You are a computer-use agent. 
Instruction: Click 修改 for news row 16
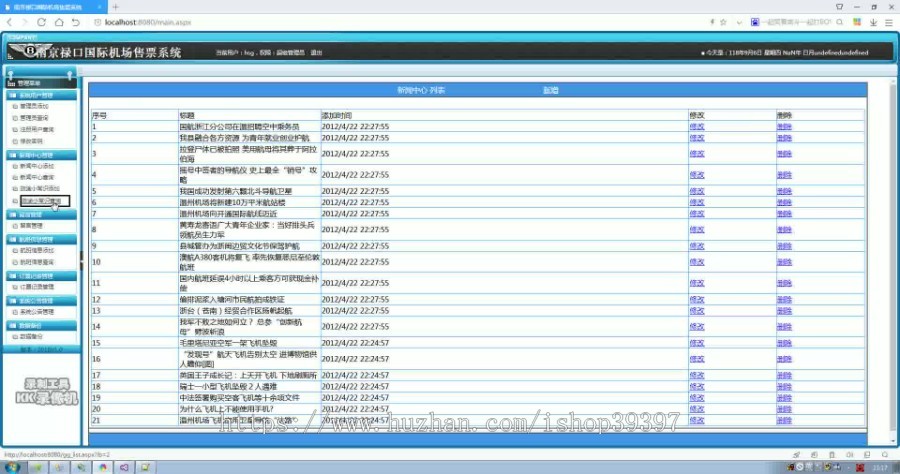[697, 359]
